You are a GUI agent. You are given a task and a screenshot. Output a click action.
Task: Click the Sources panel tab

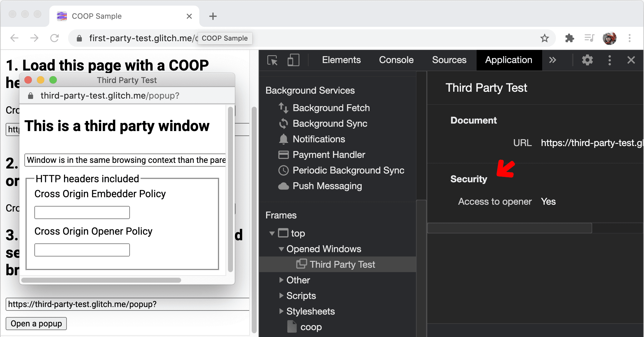coord(448,60)
